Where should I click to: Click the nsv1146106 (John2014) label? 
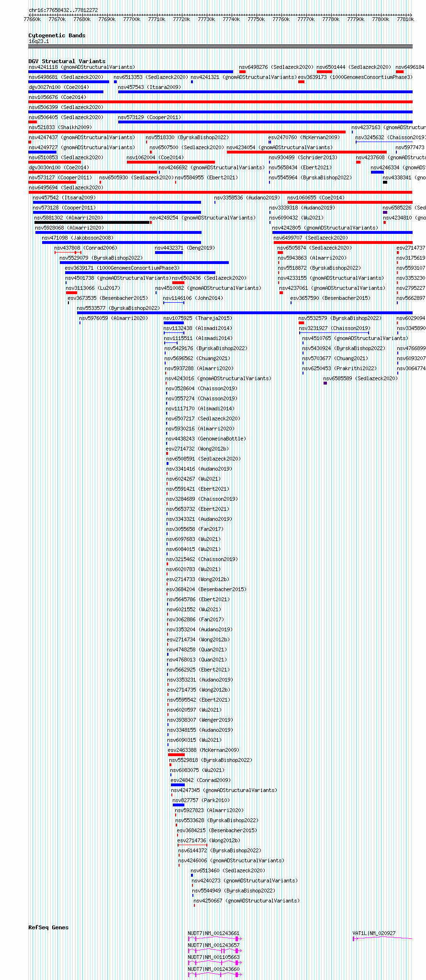(193, 298)
